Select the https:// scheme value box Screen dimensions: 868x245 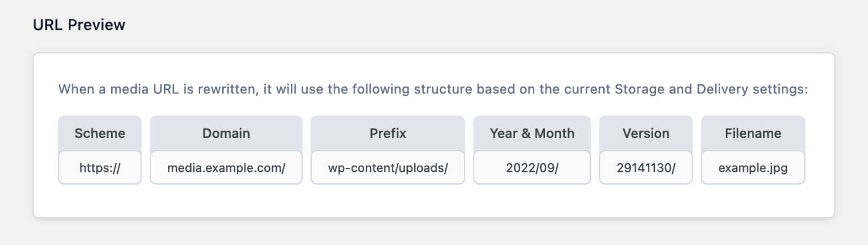[100, 167]
